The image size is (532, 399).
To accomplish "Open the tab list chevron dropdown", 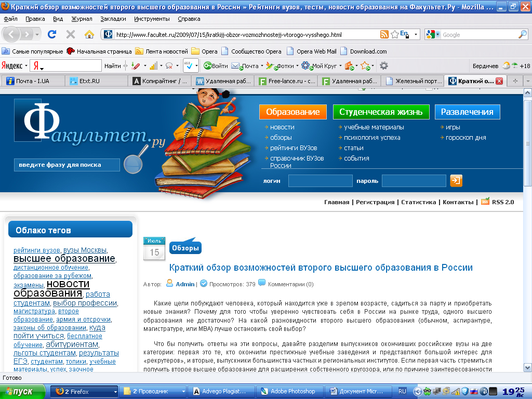I will (x=528, y=81).
